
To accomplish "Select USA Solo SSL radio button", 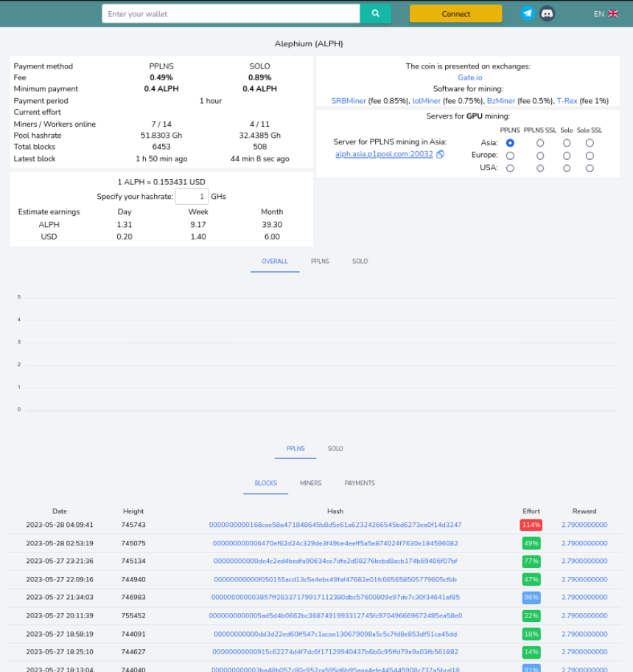I will click(x=590, y=168).
